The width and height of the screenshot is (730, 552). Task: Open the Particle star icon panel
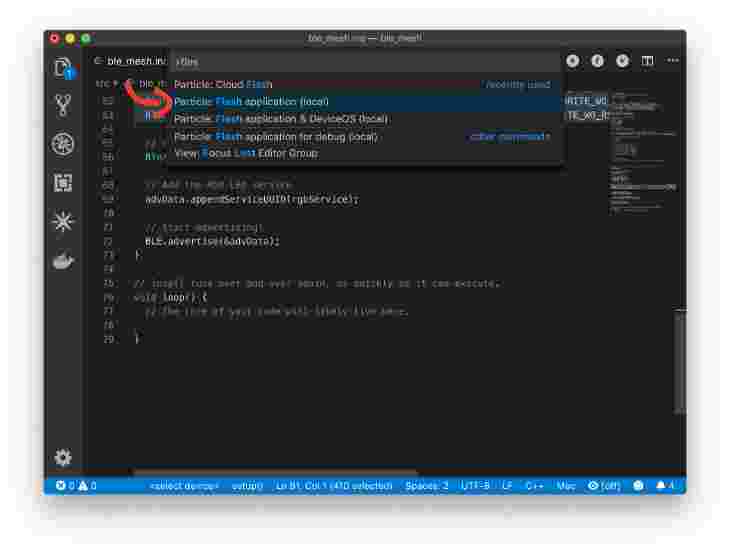63,222
